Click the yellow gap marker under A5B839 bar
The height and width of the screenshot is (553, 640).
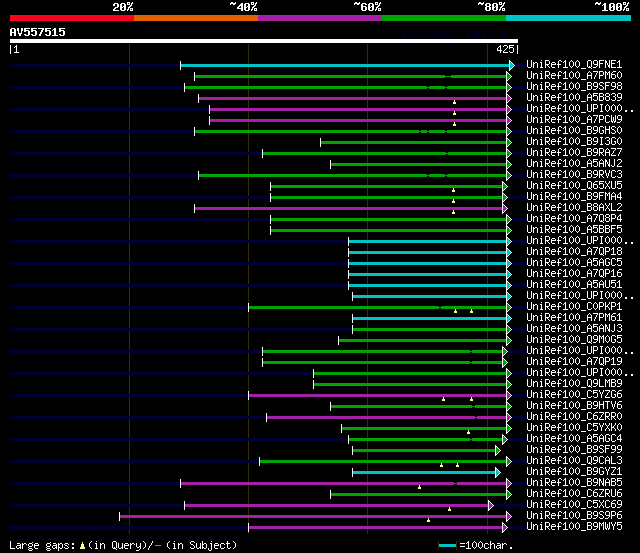pyautogui.click(x=454, y=102)
